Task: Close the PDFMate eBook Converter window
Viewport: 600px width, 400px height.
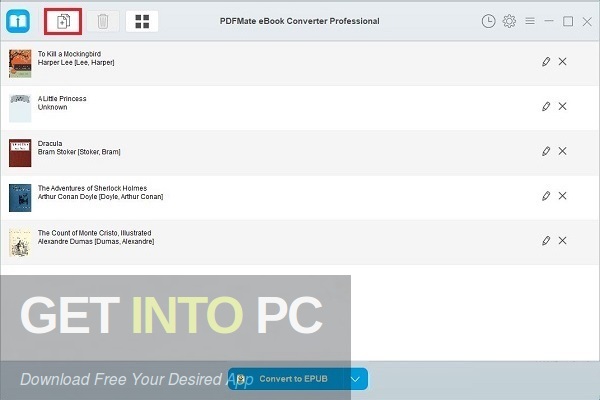Action: pos(587,21)
